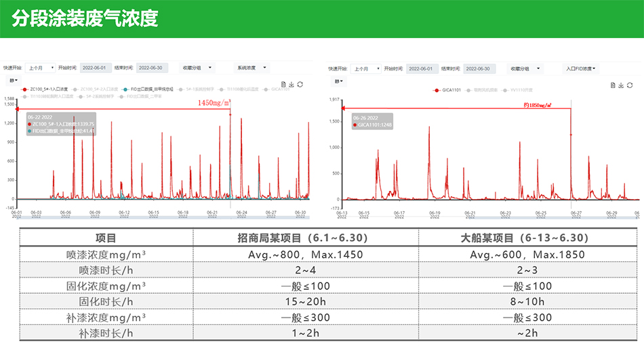Click cell Avg.~600, Max.1850

tap(527, 255)
